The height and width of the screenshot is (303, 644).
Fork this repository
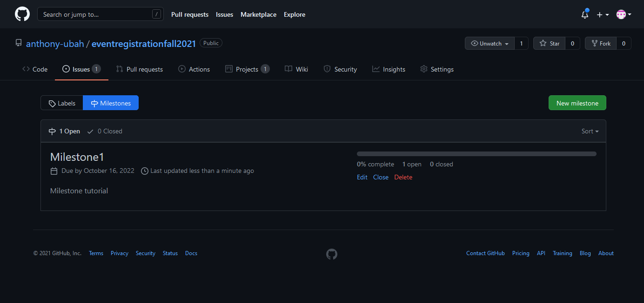tap(600, 43)
